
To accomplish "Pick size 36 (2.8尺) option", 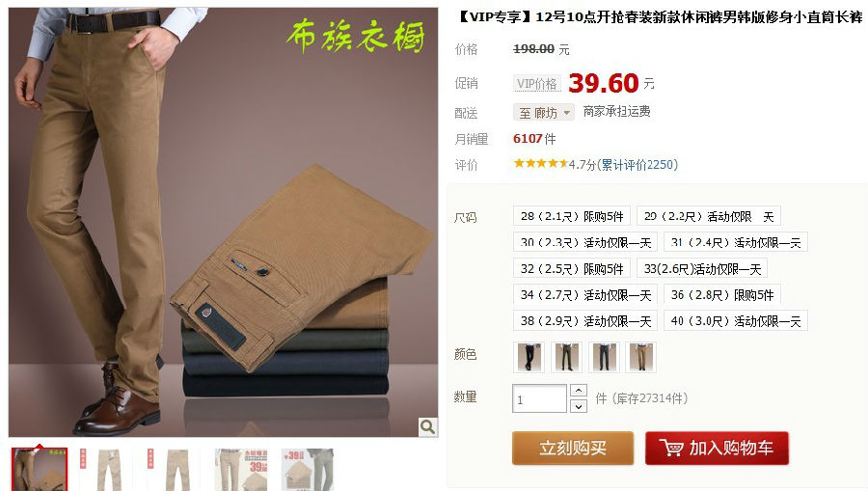I will pyautogui.click(x=722, y=294).
